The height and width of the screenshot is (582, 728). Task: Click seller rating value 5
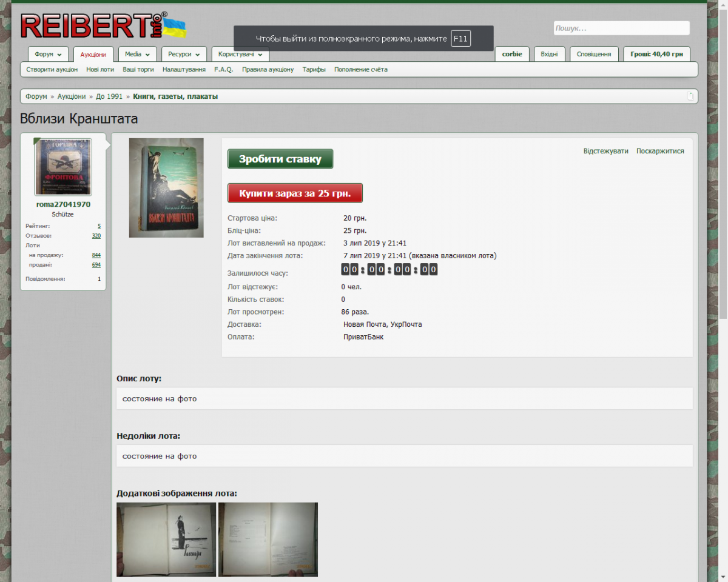point(99,226)
